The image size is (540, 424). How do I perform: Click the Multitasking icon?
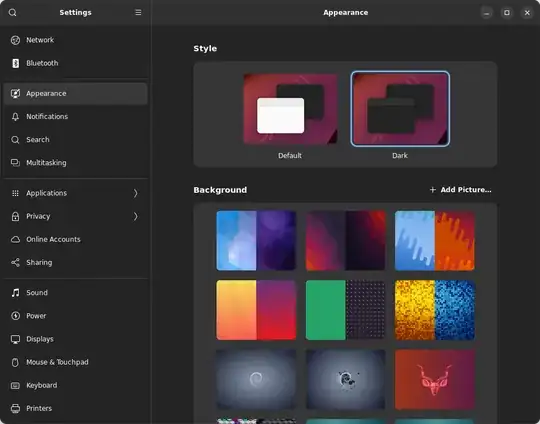click(x=15, y=163)
